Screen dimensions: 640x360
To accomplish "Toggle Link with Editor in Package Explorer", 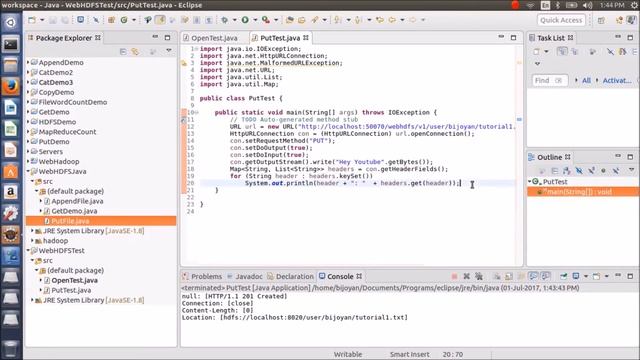I will [x=135, y=51].
